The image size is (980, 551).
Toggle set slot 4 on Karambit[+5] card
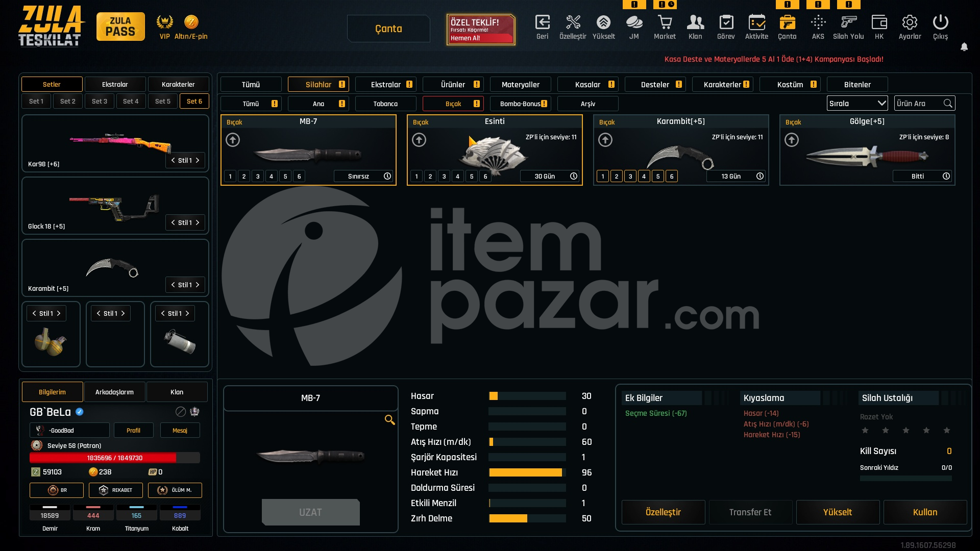point(644,177)
